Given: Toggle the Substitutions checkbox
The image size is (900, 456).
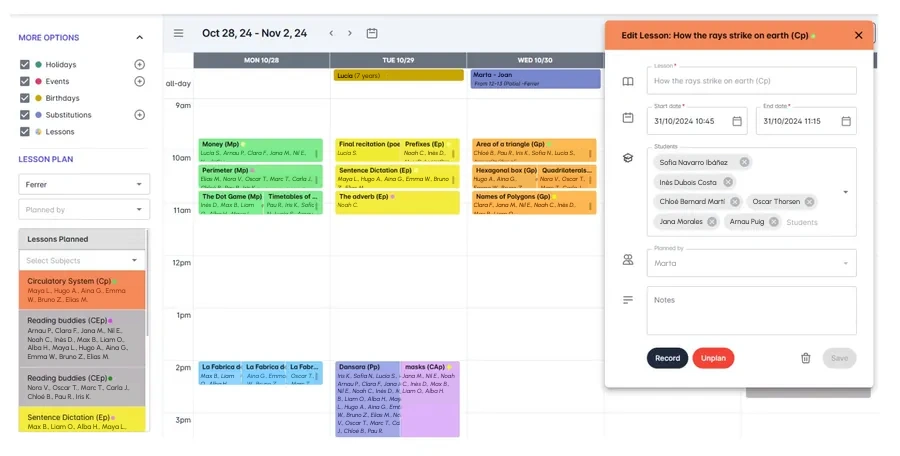Looking at the screenshot, I should tap(25, 115).
